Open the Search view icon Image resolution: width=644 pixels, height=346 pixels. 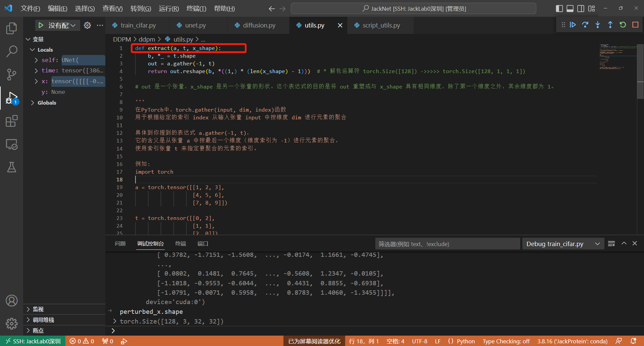click(11, 51)
